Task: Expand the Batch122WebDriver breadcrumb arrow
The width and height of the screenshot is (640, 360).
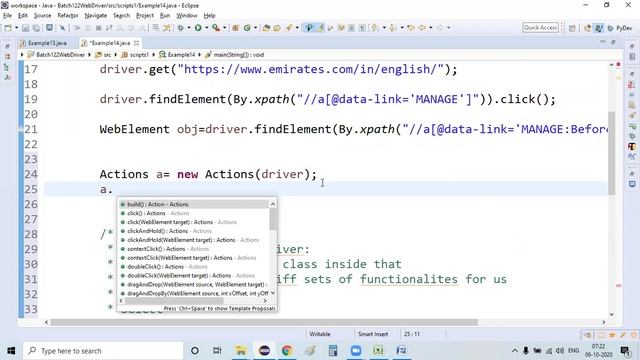Action: (x=89, y=55)
